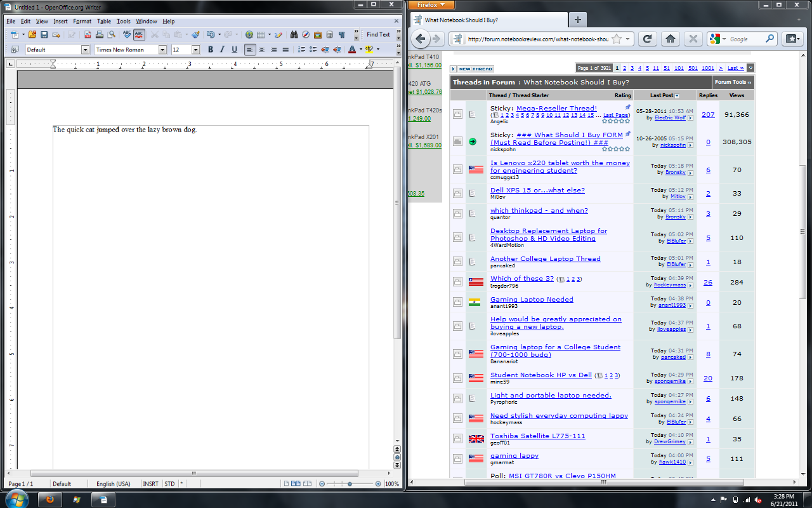Toggle Underline formatting

(x=234, y=50)
